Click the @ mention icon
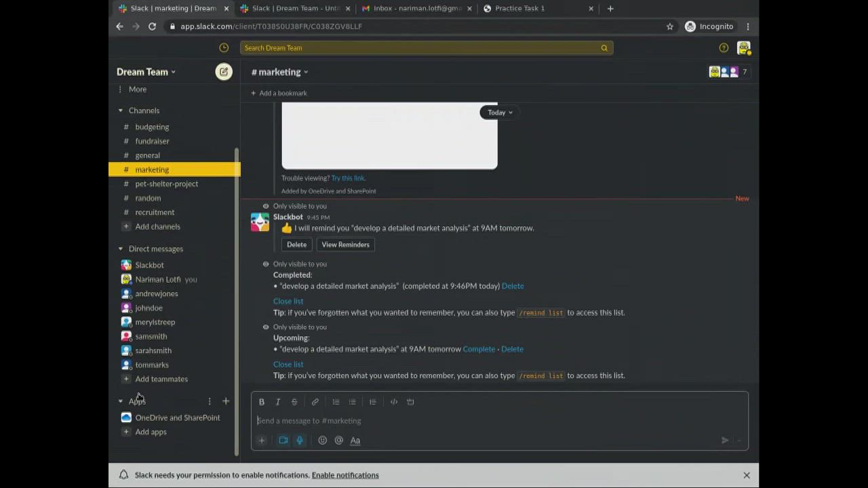 pyautogui.click(x=339, y=441)
